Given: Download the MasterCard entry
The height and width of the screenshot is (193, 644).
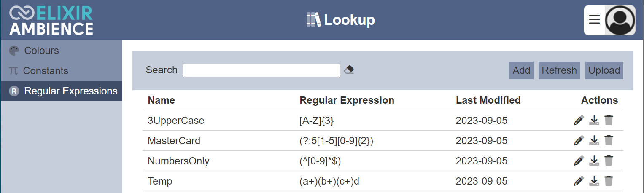Looking at the screenshot, I should pos(594,141).
